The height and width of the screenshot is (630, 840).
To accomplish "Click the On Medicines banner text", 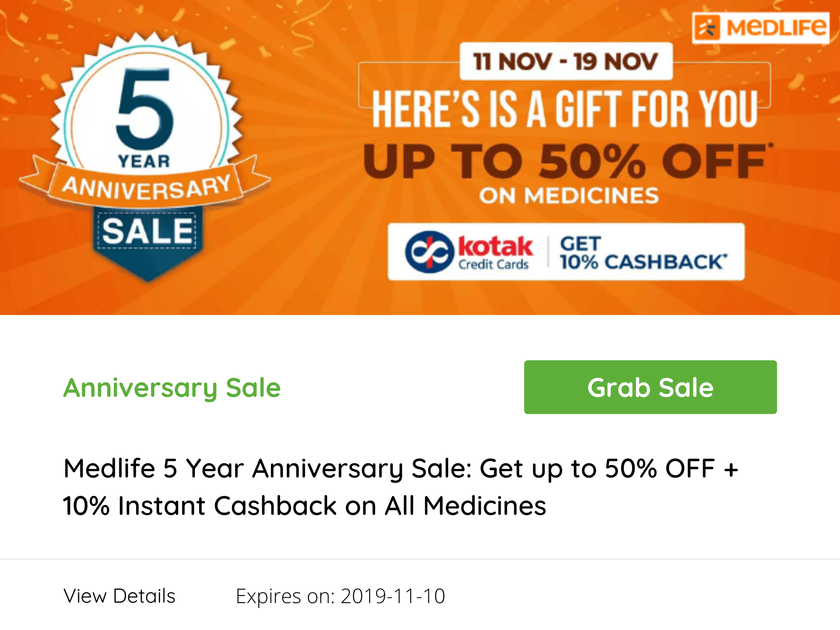I will tap(569, 196).
